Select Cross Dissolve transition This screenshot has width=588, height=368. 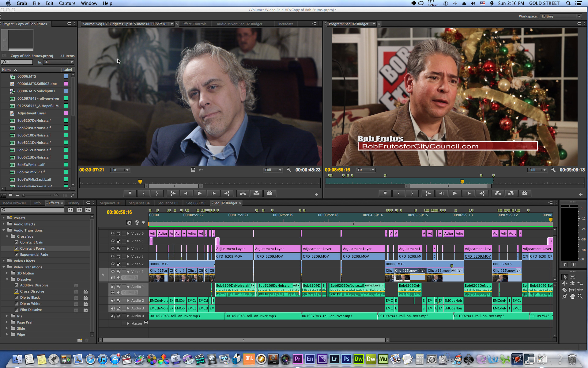click(x=32, y=291)
